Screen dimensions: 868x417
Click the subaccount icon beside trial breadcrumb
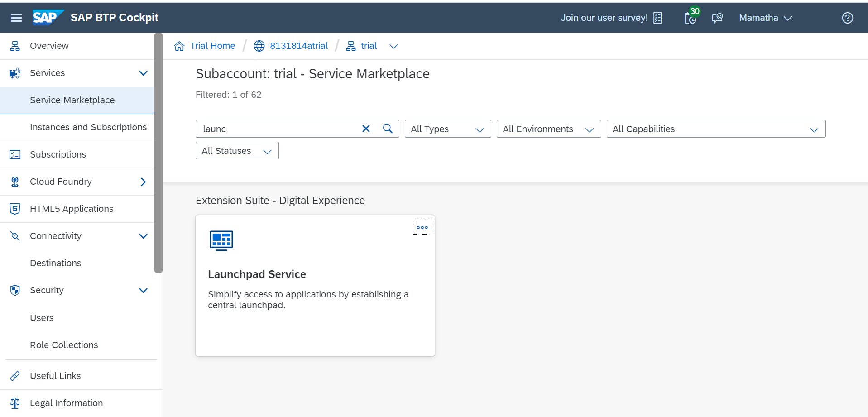click(351, 46)
